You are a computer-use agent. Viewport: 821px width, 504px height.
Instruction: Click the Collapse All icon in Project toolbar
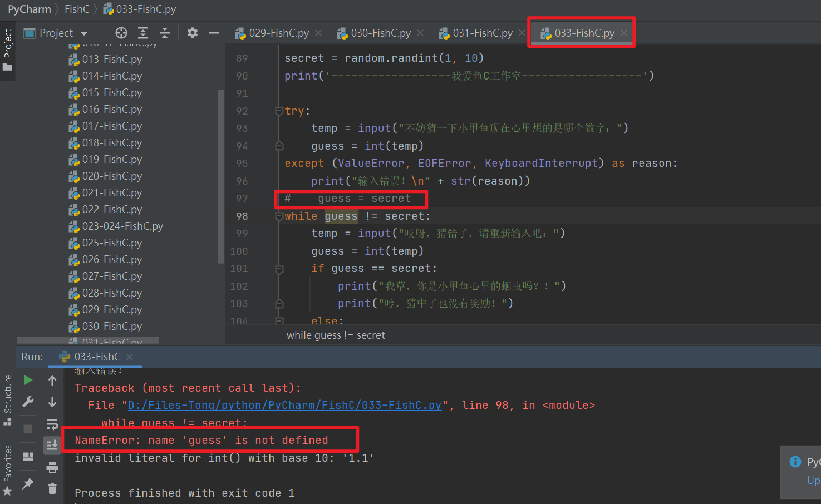(164, 33)
